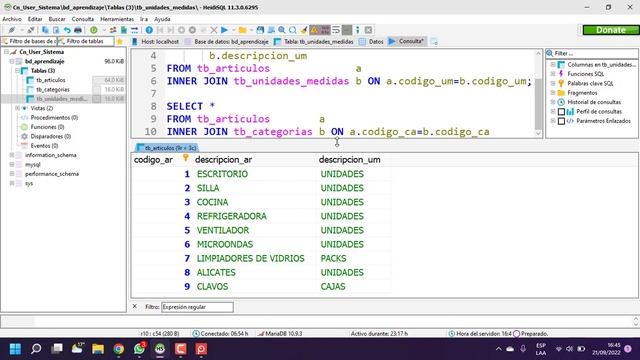Image resolution: width=640 pixels, height=360 pixels.
Task: Expand Columnas en tb_unidades helper node
Action: [x=553, y=64]
